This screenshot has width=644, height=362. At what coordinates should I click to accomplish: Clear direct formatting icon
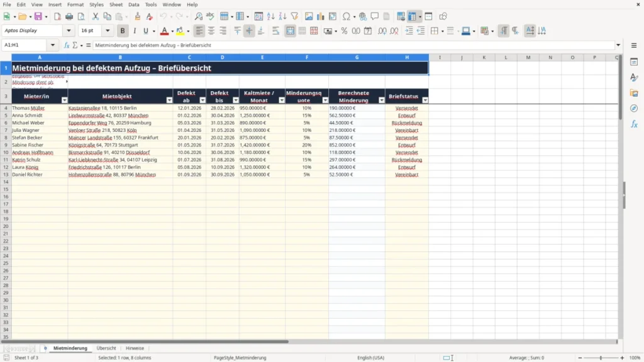click(x=150, y=16)
